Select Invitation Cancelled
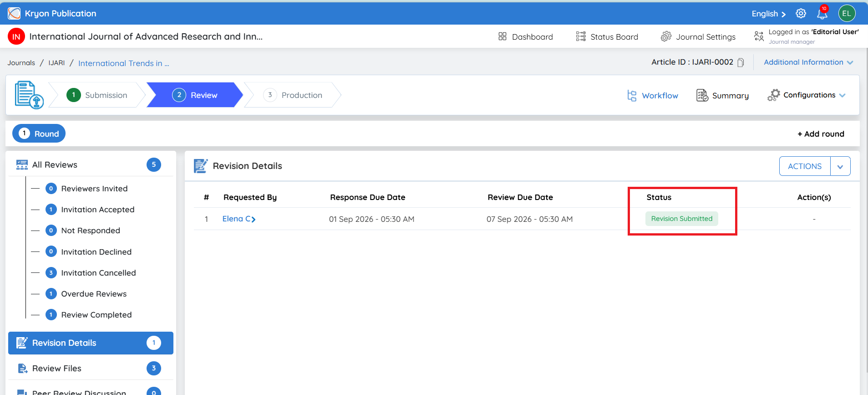Image resolution: width=868 pixels, height=395 pixels. (x=91, y=273)
